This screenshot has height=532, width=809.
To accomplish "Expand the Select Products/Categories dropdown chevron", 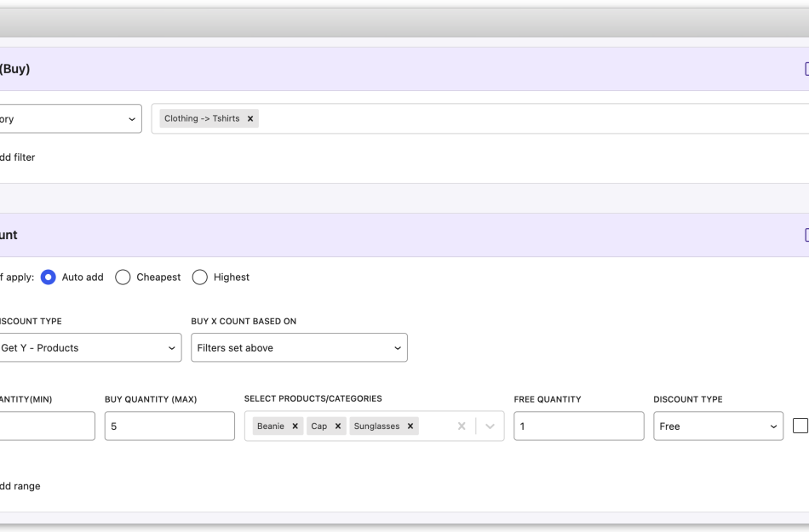I will click(x=488, y=426).
